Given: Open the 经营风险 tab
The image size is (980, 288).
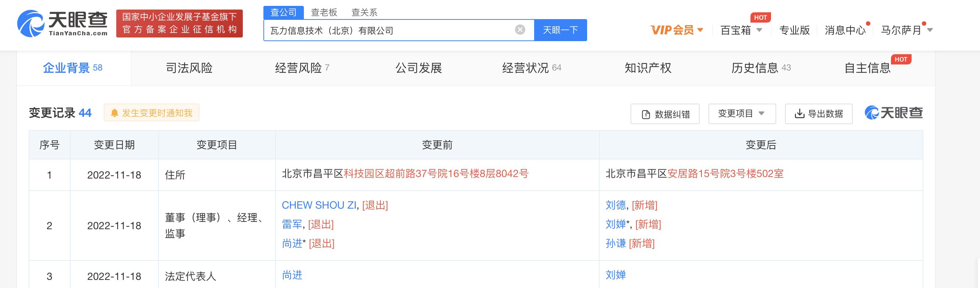Looking at the screenshot, I should (x=302, y=68).
